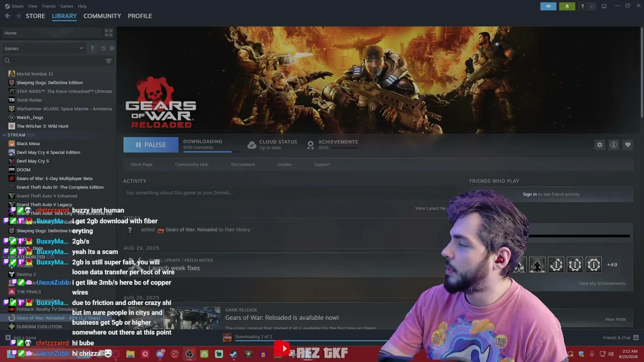Pause the Gears of War download
Image resolution: width=644 pixels, height=362 pixels.
[x=151, y=145]
